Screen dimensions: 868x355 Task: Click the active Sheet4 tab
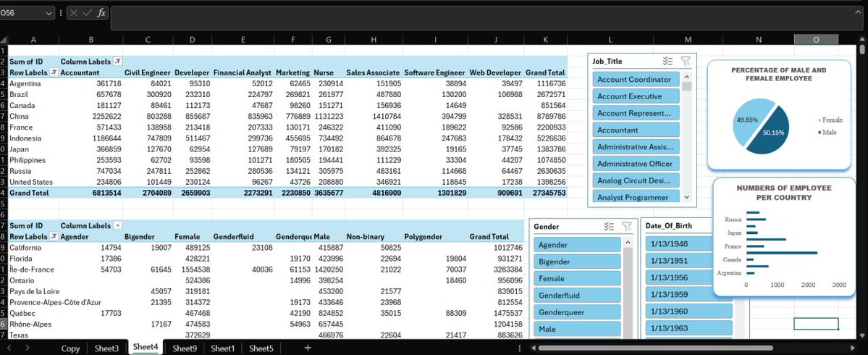pyautogui.click(x=145, y=348)
